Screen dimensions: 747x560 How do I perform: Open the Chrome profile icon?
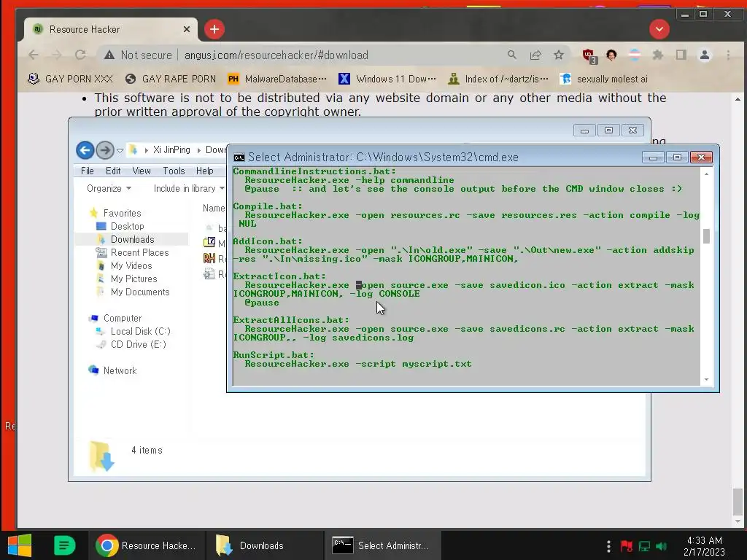tap(705, 55)
